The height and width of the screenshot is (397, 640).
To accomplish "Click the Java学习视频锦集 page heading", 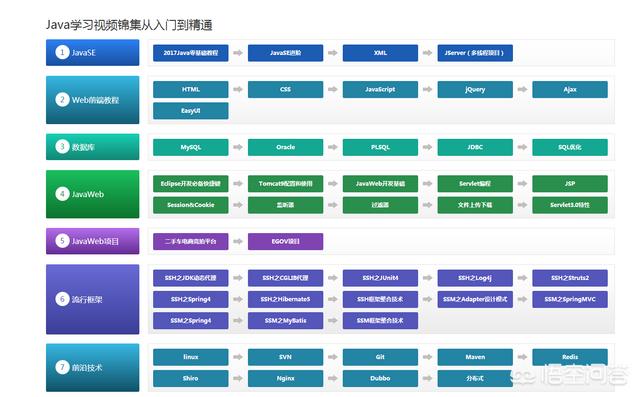I will [x=129, y=25].
